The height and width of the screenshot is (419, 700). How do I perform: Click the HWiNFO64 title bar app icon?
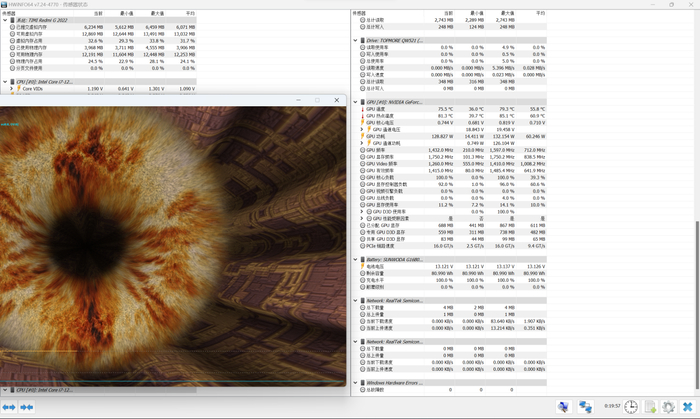(4, 4)
